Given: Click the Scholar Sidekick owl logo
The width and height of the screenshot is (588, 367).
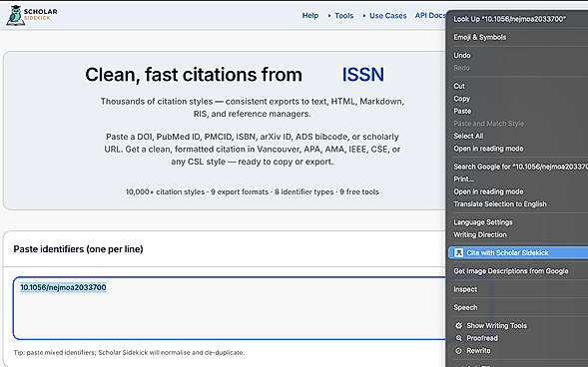Looking at the screenshot, I should coord(15,15).
